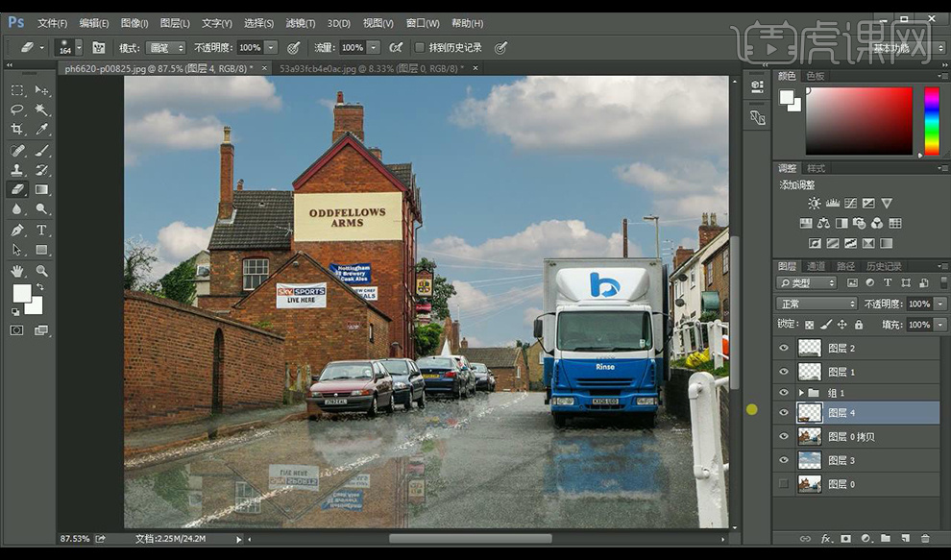Select the Gradient tool
This screenshot has width=951, height=560.
41,189
